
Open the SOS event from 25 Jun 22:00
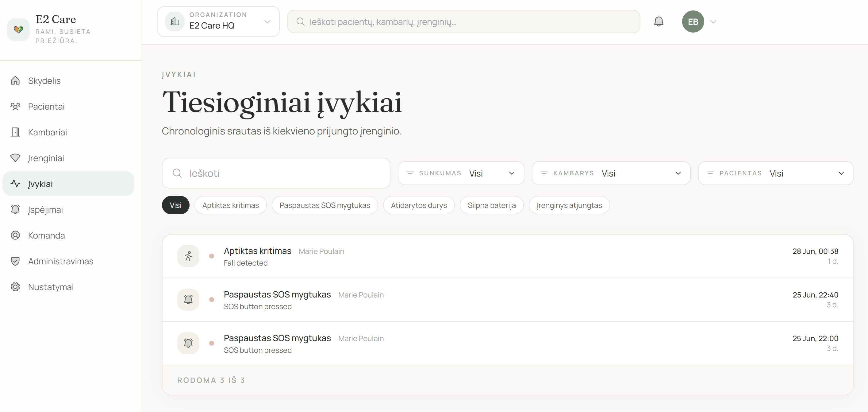pos(507,343)
